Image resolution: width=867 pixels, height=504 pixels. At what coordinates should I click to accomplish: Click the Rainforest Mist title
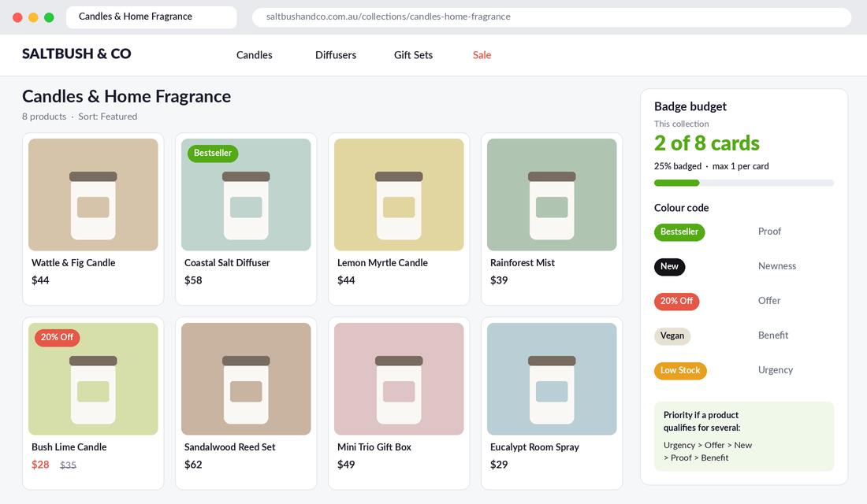coord(523,263)
